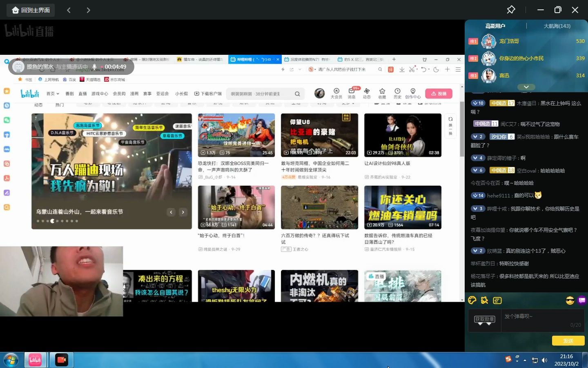
Task: Open the Windows Start button
Action: coord(11,360)
